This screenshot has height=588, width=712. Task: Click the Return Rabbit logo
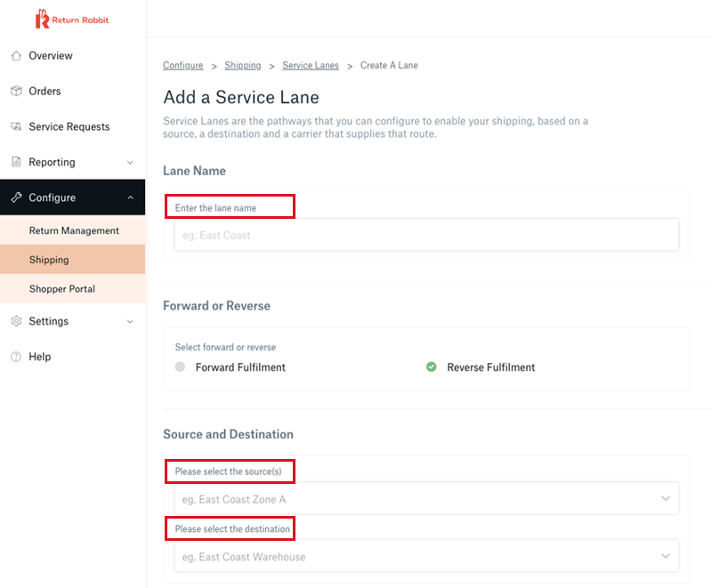(71, 19)
